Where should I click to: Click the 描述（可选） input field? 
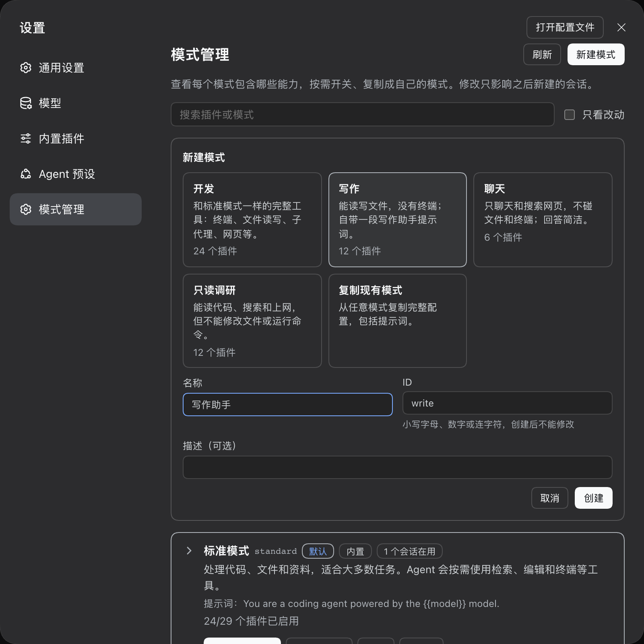[x=398, y=467]
